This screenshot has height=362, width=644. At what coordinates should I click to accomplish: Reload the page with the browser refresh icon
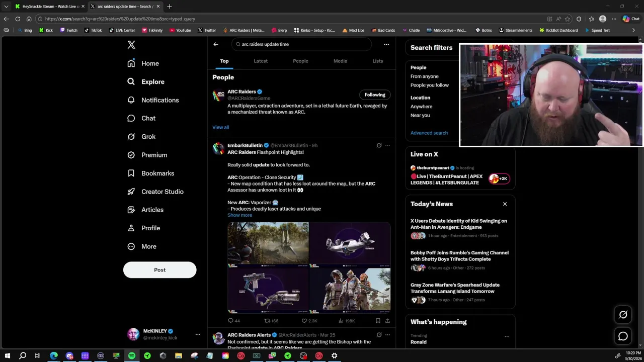pyautogui.click(x=18, y=19)
